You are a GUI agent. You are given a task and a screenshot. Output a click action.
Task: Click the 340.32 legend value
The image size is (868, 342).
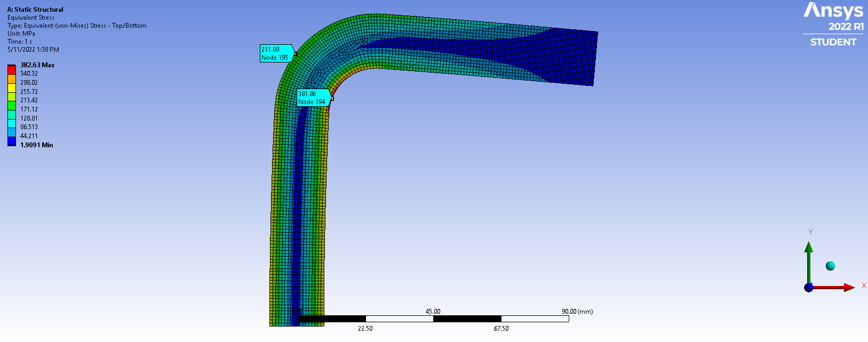tap(29, 74)
